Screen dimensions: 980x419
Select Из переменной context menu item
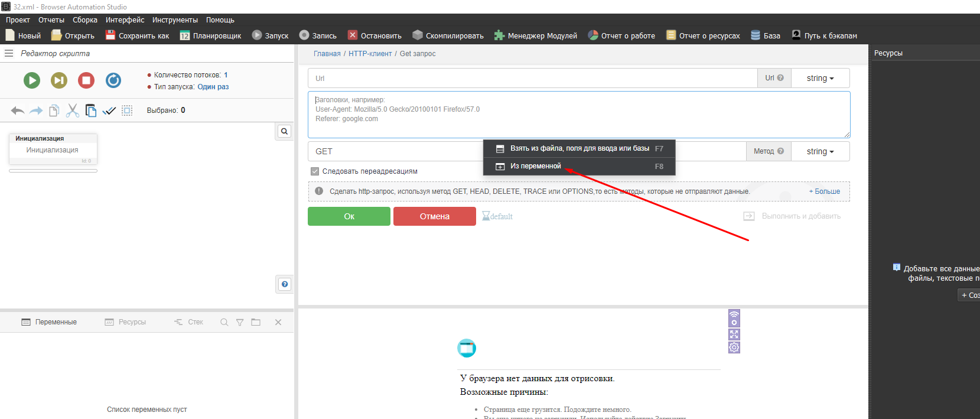pos(535,166)
